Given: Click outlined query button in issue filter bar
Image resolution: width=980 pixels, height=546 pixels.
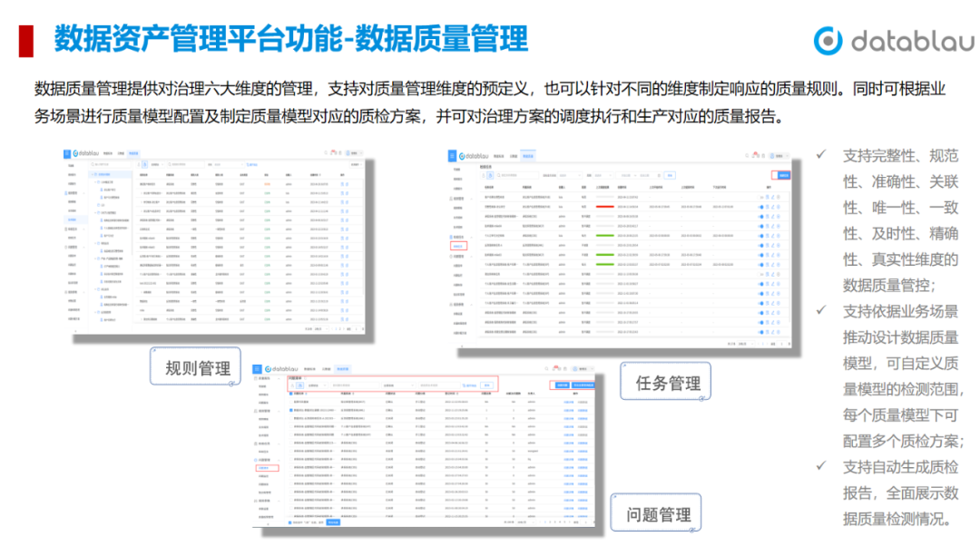Looking at the screenshot, I should tap(487, 385).
